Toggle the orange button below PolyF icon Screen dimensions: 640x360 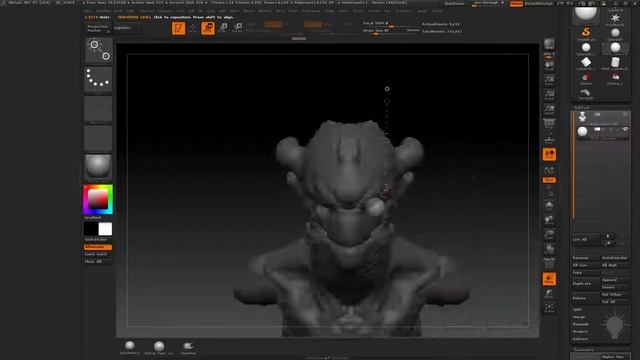549,279
